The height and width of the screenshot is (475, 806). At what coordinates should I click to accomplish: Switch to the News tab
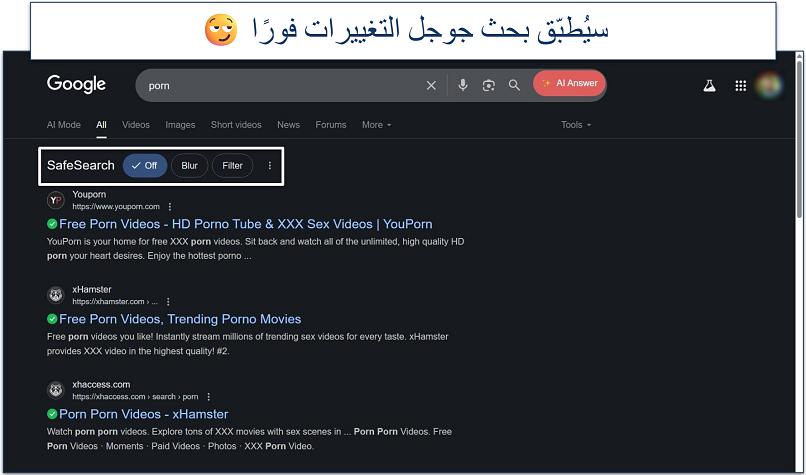coord(288,125)
